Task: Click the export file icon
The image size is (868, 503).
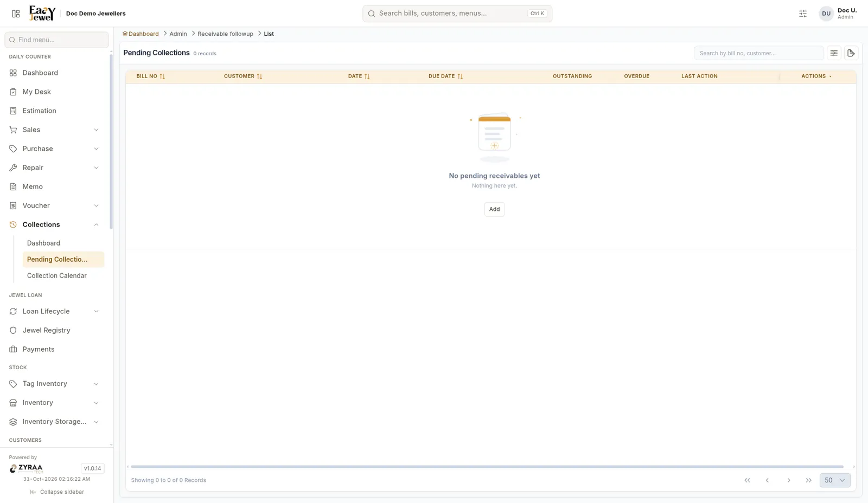Action: [851, 53]
